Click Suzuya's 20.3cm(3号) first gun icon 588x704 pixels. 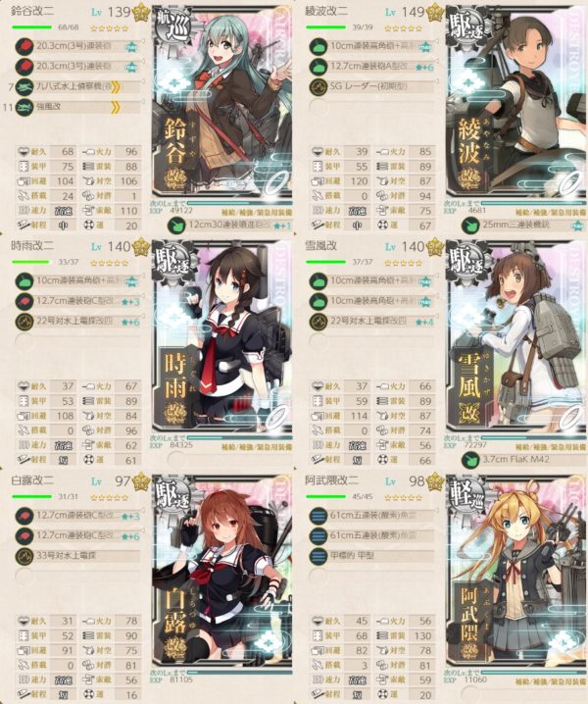point(24,47)
